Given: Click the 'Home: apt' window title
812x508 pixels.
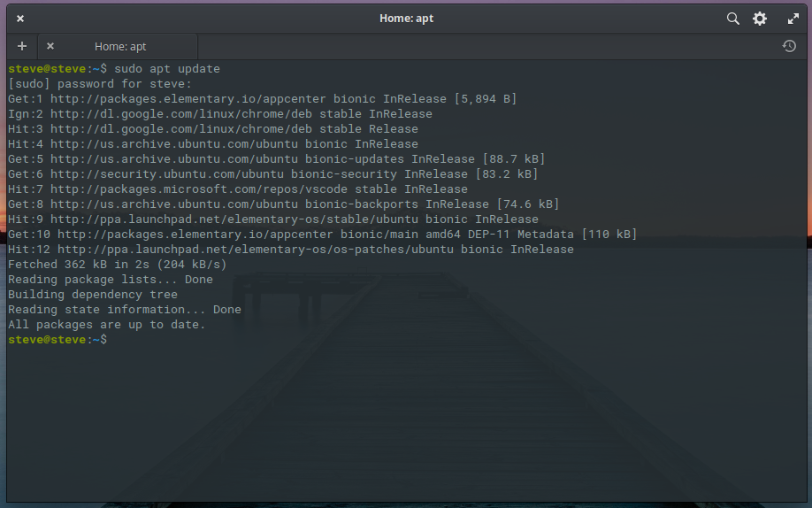Looking at the screenshot, I should click(x=406, y=18).
